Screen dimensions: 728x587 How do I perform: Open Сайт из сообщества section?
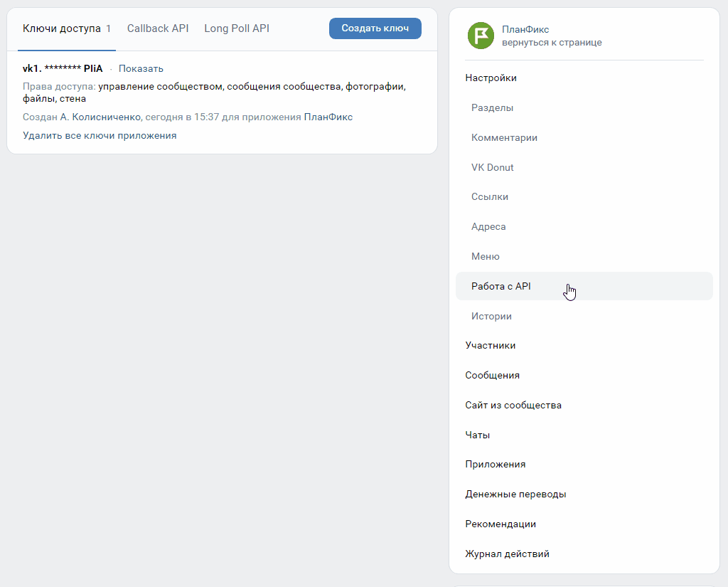click(x=513, y=406)
